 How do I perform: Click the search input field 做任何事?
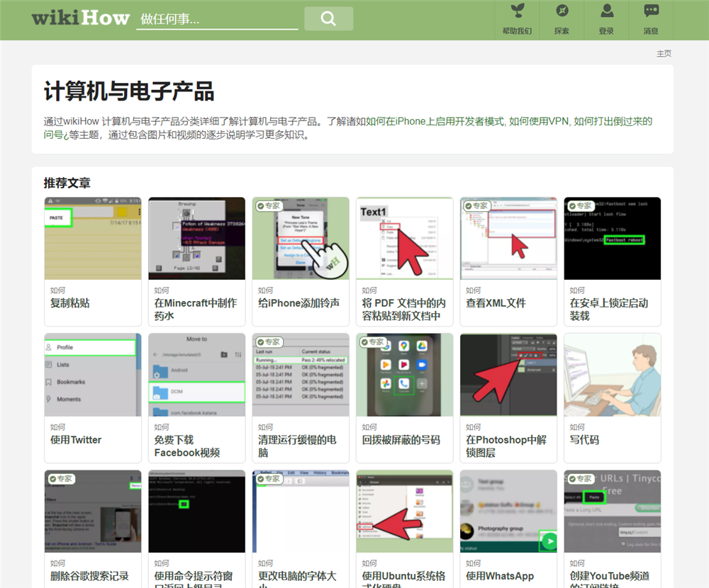tap(217, 19)
